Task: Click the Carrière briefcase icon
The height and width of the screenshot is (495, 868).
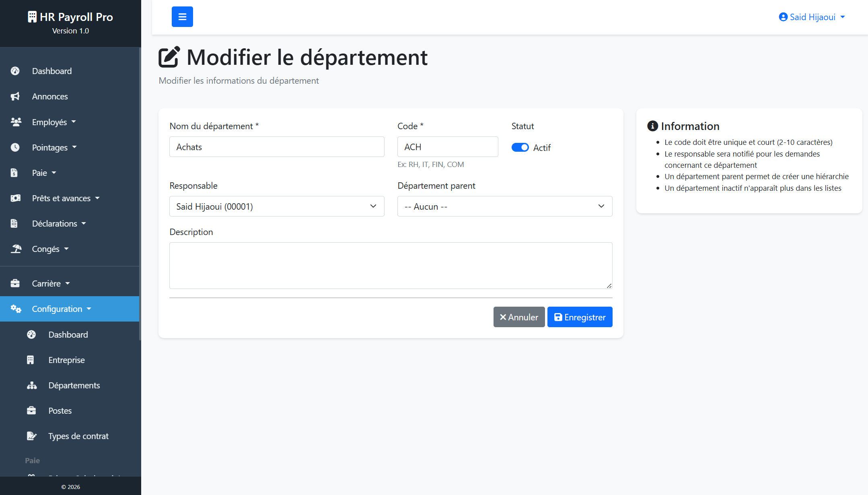Action: (x=15, y=283)
